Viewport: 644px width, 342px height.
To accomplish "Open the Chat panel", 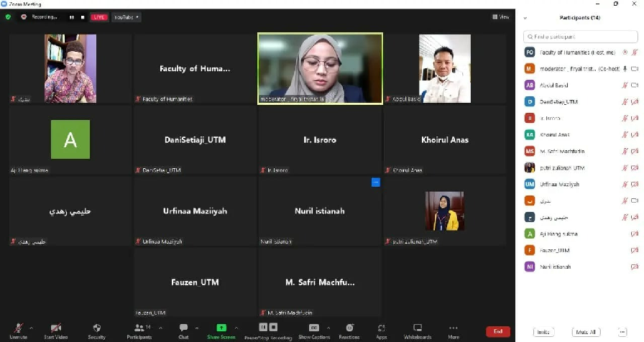I will click(183, 330).
